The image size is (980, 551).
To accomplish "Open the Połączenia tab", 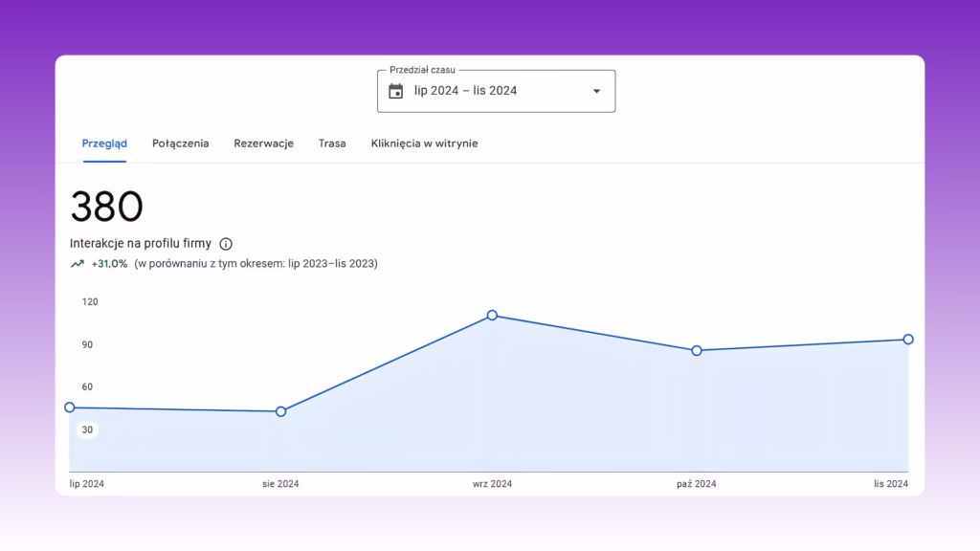I will pyautogui.click(x=181, y=143).
